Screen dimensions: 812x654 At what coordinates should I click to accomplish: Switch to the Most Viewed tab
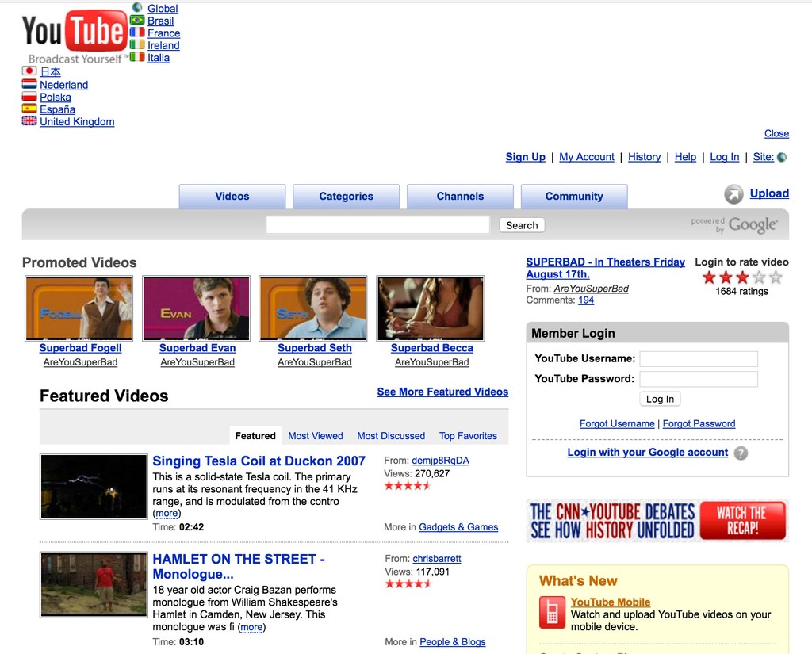click(x=315, y=435)
